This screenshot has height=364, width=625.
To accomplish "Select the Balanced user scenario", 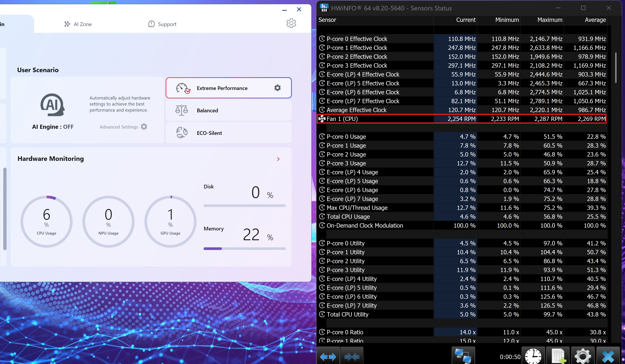I will point(229,110).
